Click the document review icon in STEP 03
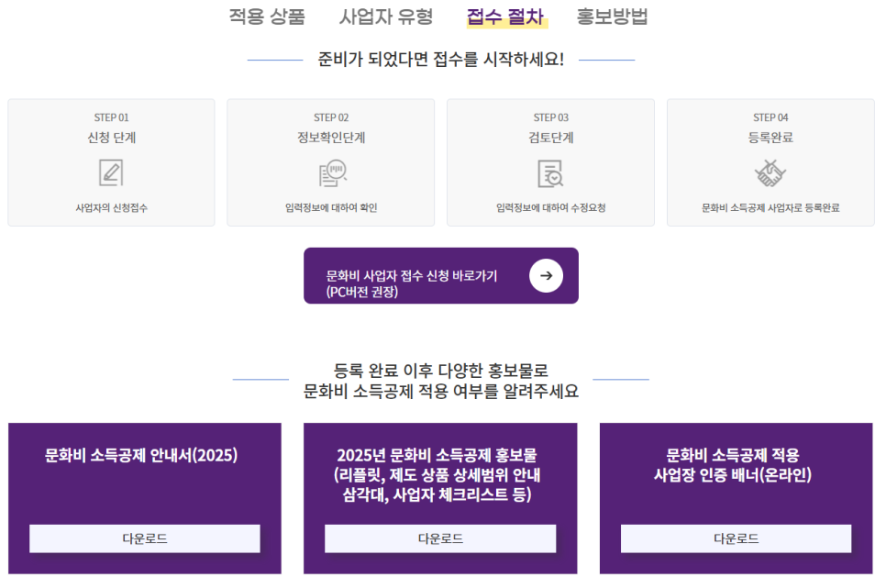Image resolution: width=886 pixels, height=588 pixels. point(550,173)
